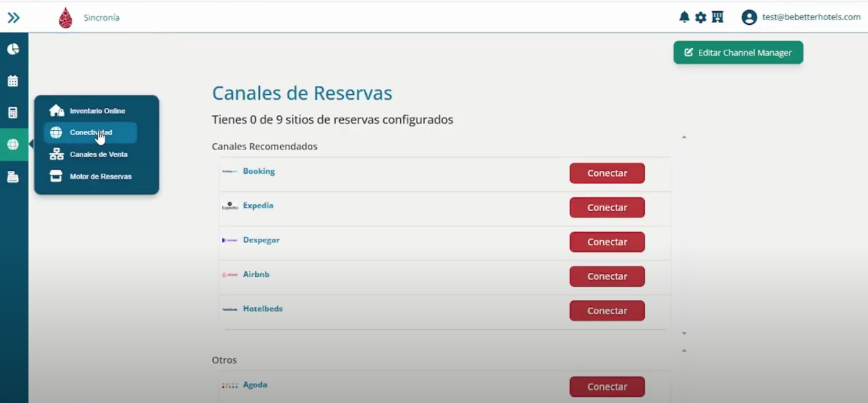
Task: Click the hotel building icon in header
Action: pyautogui.click(x=718, y=17)
